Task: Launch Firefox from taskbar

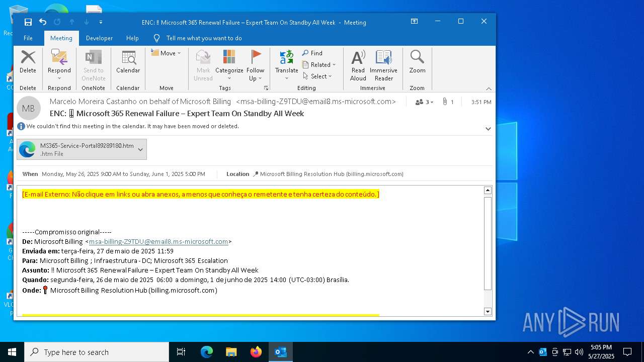Action: click(x=256, y=352)
